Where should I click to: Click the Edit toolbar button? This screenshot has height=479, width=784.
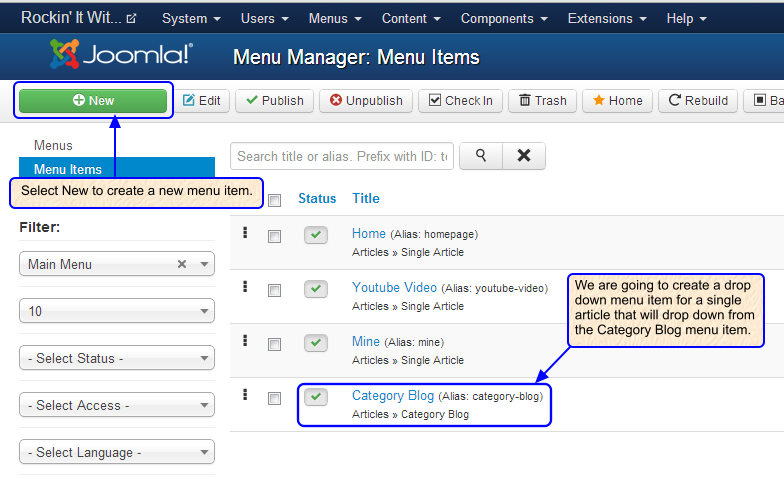[x=202, y=100]
